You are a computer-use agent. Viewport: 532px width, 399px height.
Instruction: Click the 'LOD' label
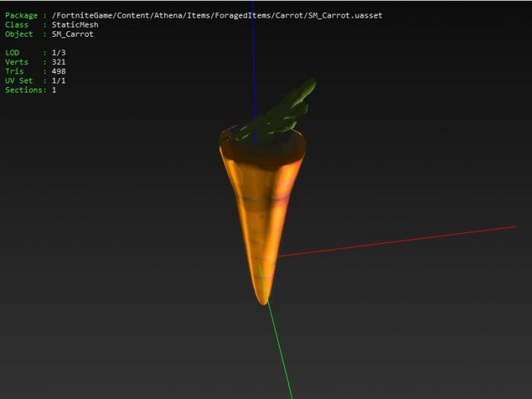click(12, 53)
